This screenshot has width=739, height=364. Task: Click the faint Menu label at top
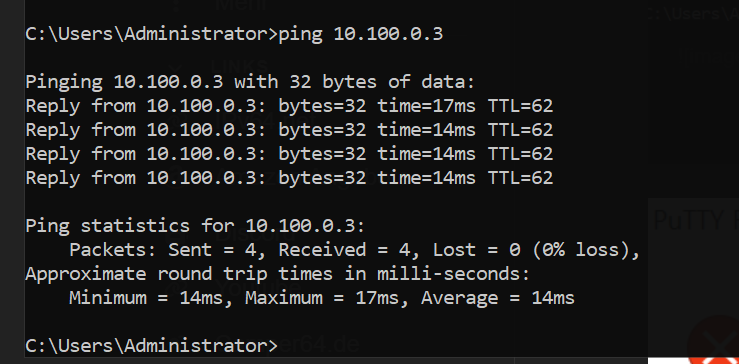tap(240, 5)
